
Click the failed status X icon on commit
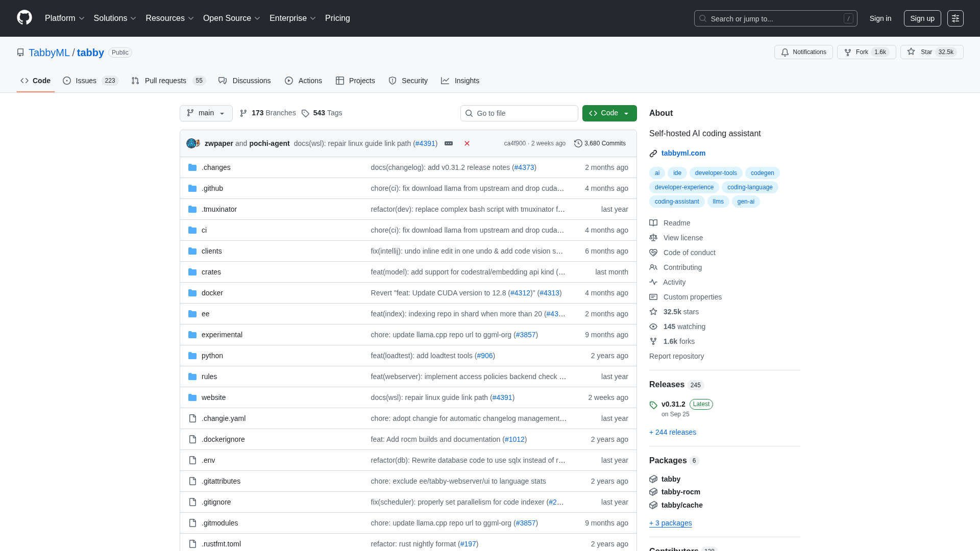click(x=467, y=143)
